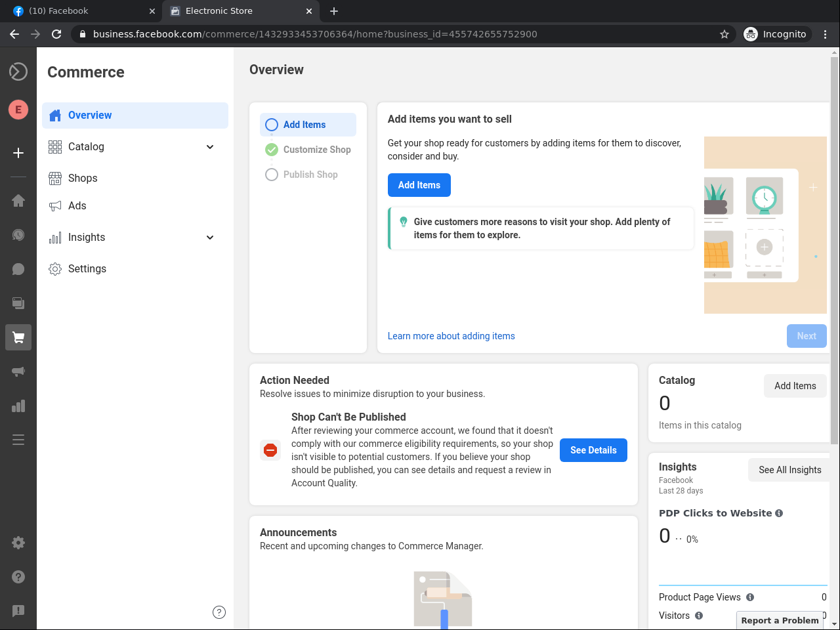Click the speech bubble inbox icon

(x=18, y=269)
